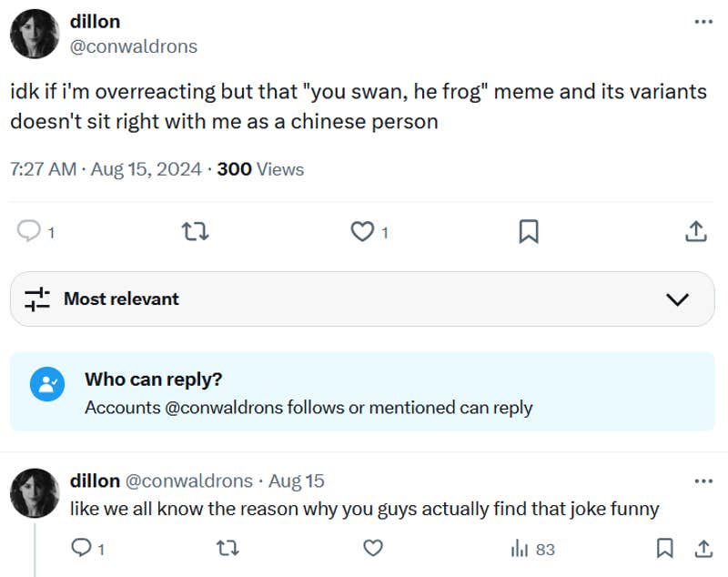728x577 pixels.
Task: Open dillon's profile picture on main tweet
Action: click(x=35, y=34)
